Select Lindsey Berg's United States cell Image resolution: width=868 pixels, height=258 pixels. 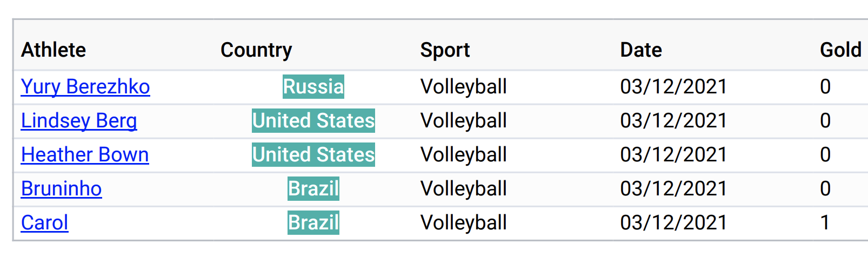coord(313,121)
